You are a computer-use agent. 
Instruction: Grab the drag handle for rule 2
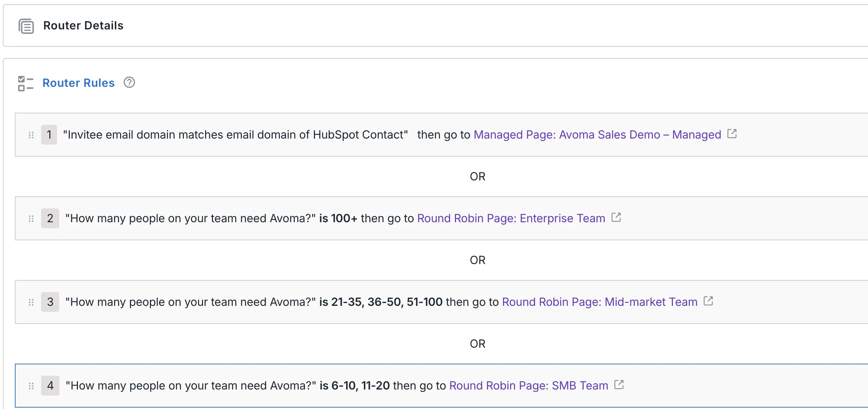pos(31,219)
